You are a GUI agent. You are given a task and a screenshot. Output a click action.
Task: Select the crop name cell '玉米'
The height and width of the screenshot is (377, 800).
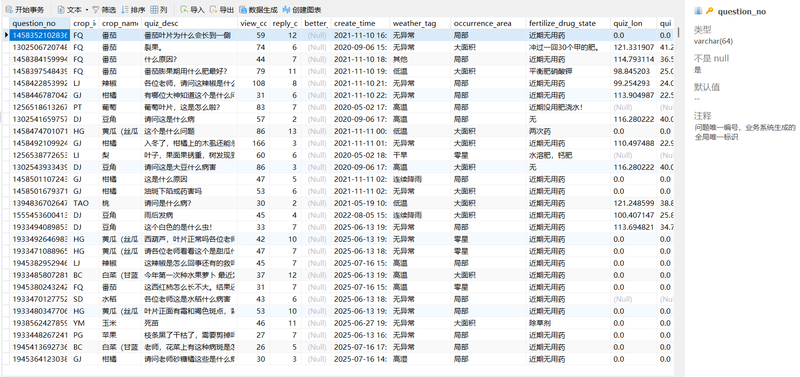(x=120, y=323)
